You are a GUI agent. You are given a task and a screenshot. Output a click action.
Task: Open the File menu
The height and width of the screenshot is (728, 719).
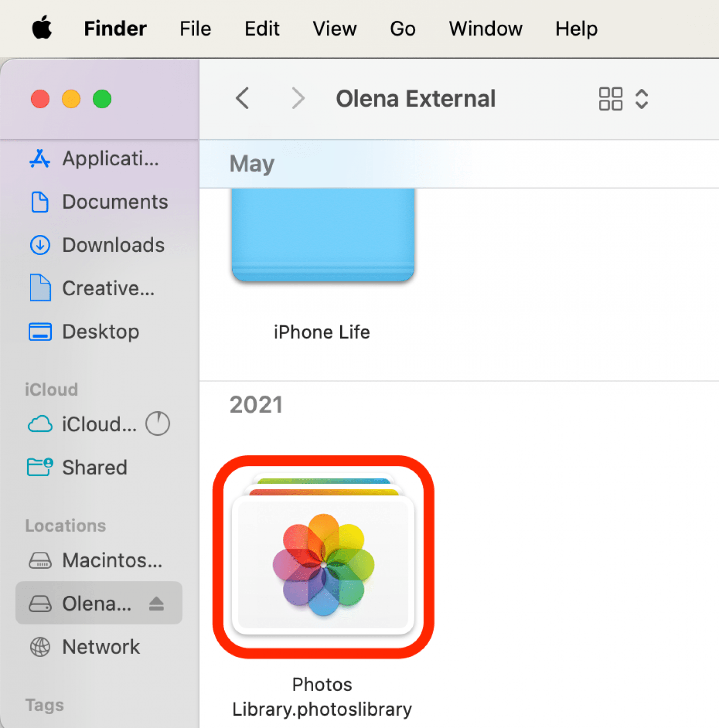[x=195, y=29]
